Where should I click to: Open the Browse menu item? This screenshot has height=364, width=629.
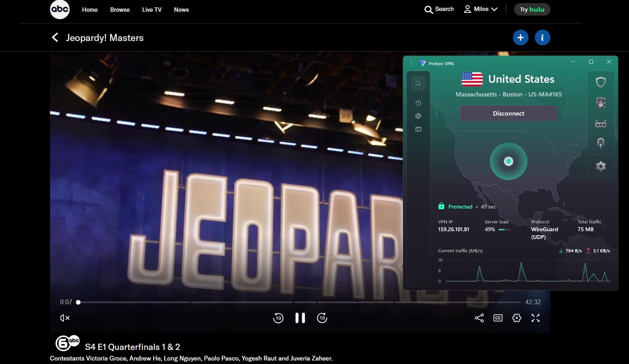point(120,10)
